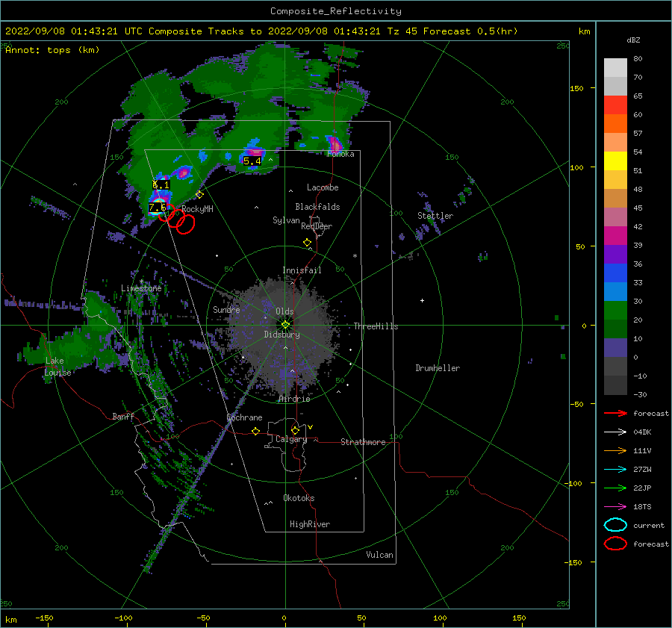Select the storm top label 6.1
This screenshot has height=628, width=672.
click(161, 184)
